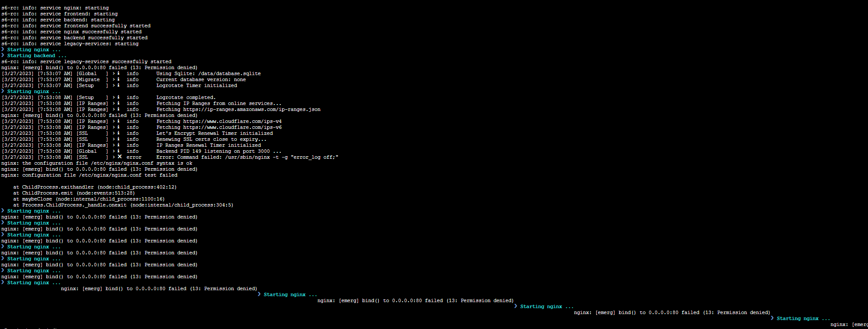Click the /data/database.sqlite path
This screenshot has height=329, width=868.
229,73
